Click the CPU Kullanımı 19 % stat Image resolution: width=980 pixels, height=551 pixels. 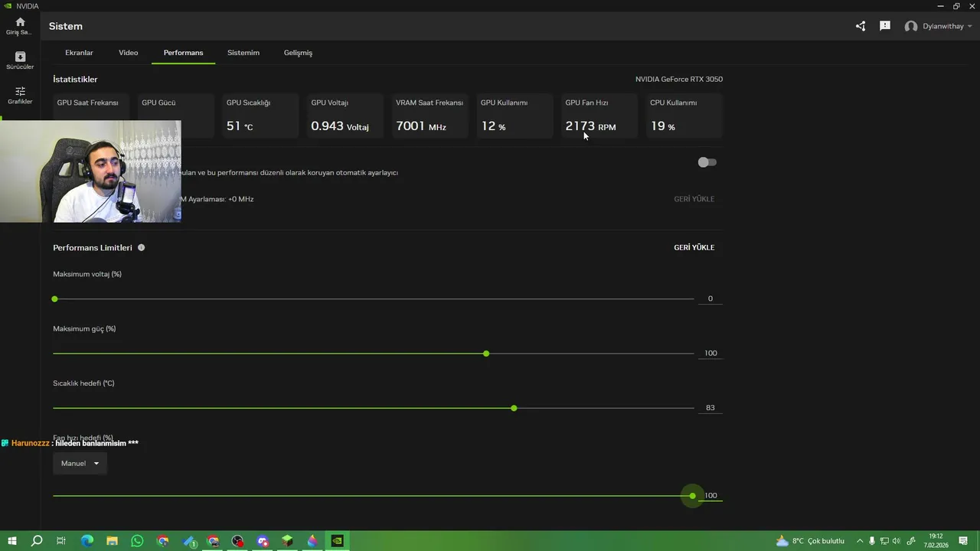pos(684,116)
